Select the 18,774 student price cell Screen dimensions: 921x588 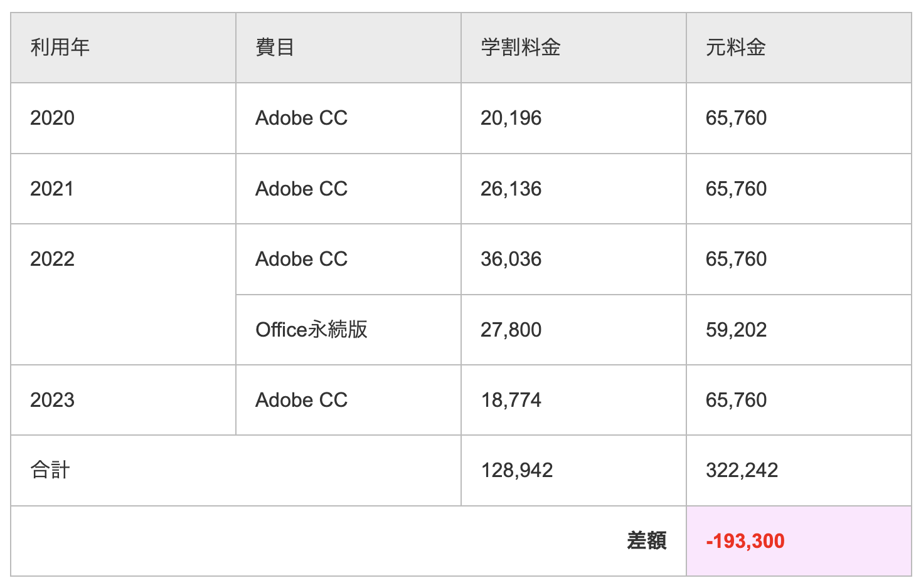(511, 400)
